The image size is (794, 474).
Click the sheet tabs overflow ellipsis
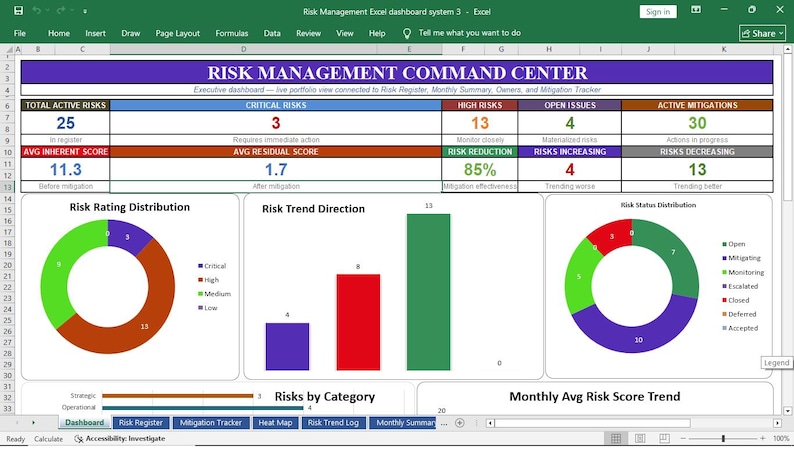[x=444, y=423]
